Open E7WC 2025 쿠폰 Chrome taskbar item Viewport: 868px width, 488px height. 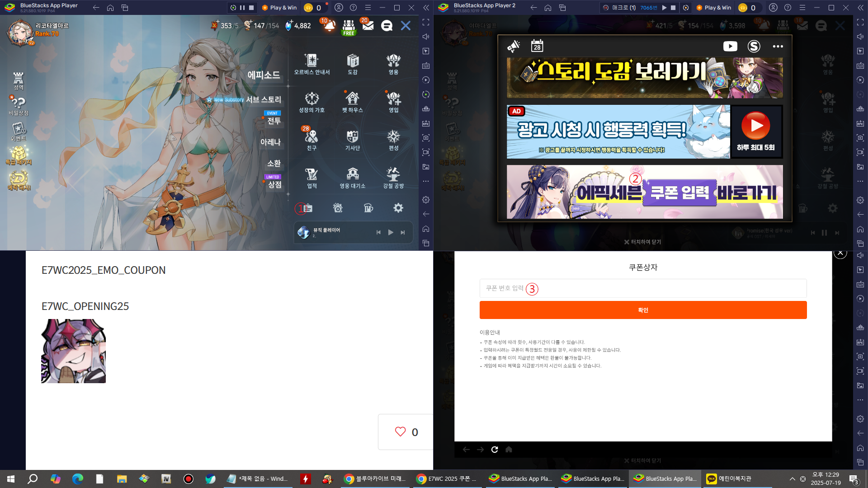pyautogui.click(x=448, y=479)
